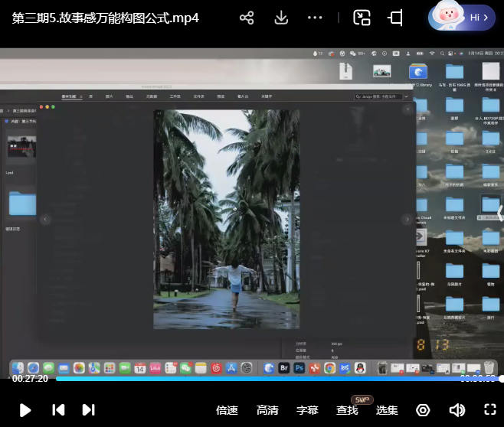Open the three-dots more options menu

315,18
